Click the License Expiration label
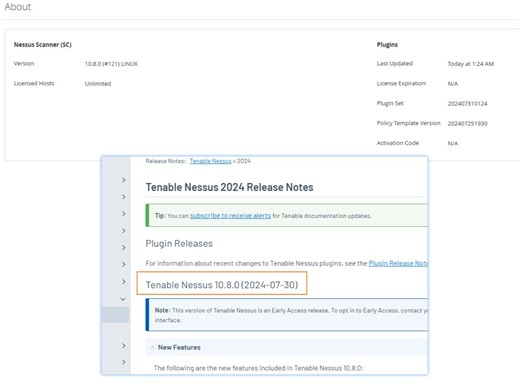The image size is (520, 389). click(x=401, y=84)
